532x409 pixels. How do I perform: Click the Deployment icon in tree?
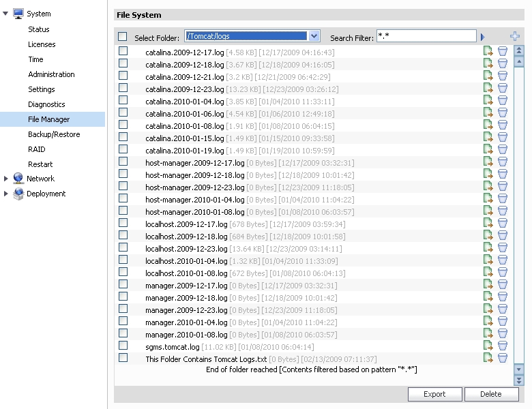click(x=18, y=194)
